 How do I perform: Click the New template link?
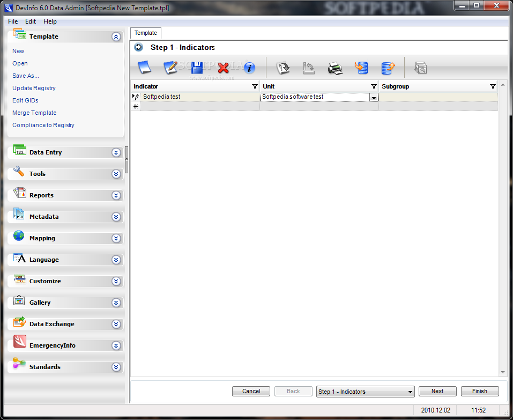coord(18,51)
